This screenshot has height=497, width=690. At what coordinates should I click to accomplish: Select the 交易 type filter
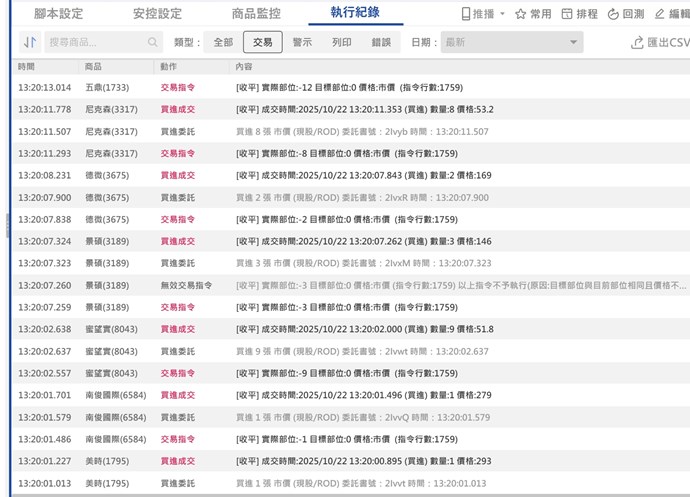click(262, 43)
